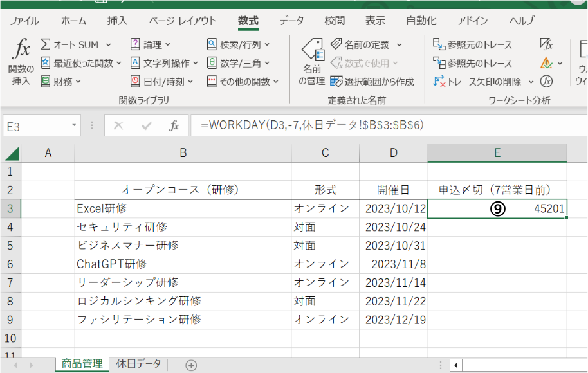Open the ページ レイアウト ribbon tab
This screenshot has height=373, width=588.
(183, 21)
